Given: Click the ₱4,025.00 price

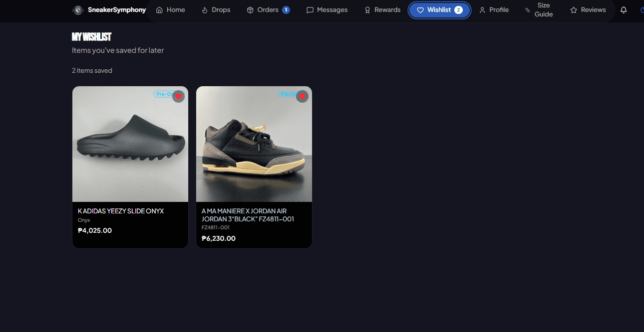Looking at the screenshot, I should coord(95,230).
